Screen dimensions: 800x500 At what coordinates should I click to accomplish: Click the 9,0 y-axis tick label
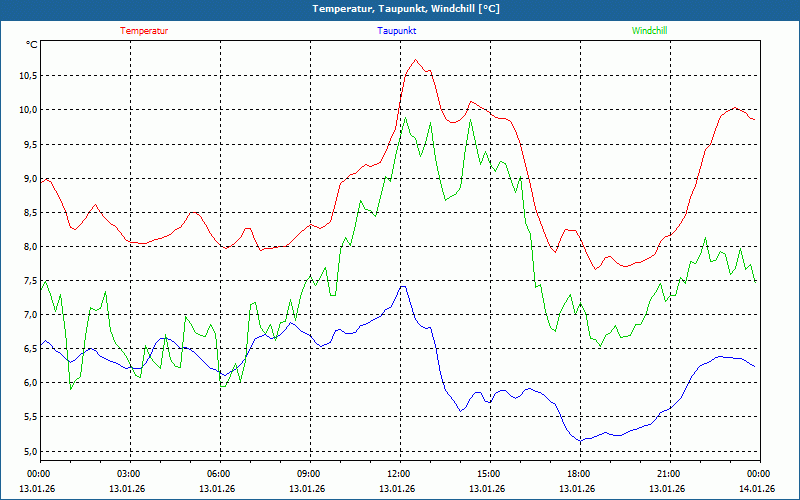tap(29, 179)
